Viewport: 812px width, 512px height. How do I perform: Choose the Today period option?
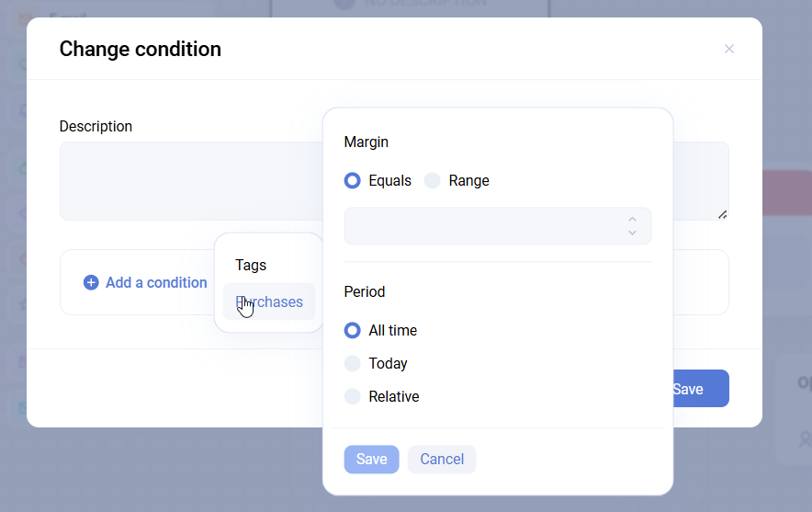coord(353,364)
